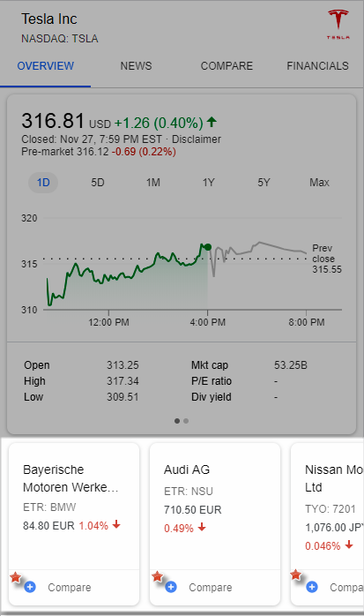Click the Div yield label
The height and width of the screenshot is (616, 364).
[211, 397]
